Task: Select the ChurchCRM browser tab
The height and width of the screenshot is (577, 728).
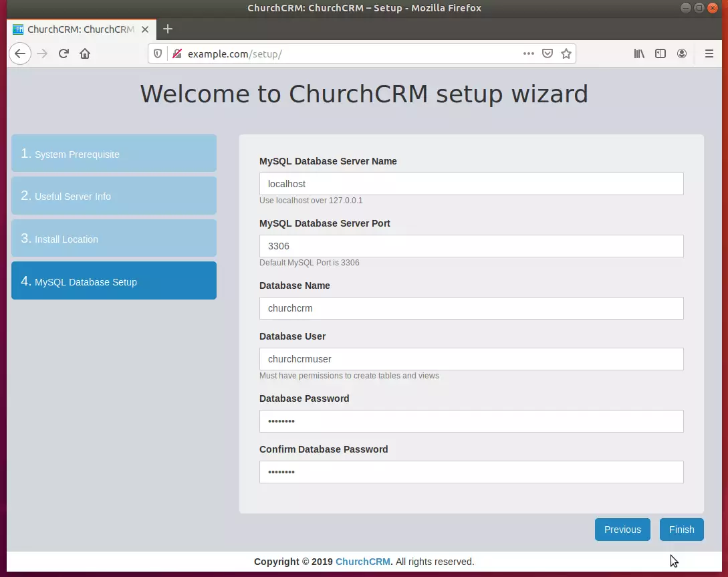Action: click(82, 29)
